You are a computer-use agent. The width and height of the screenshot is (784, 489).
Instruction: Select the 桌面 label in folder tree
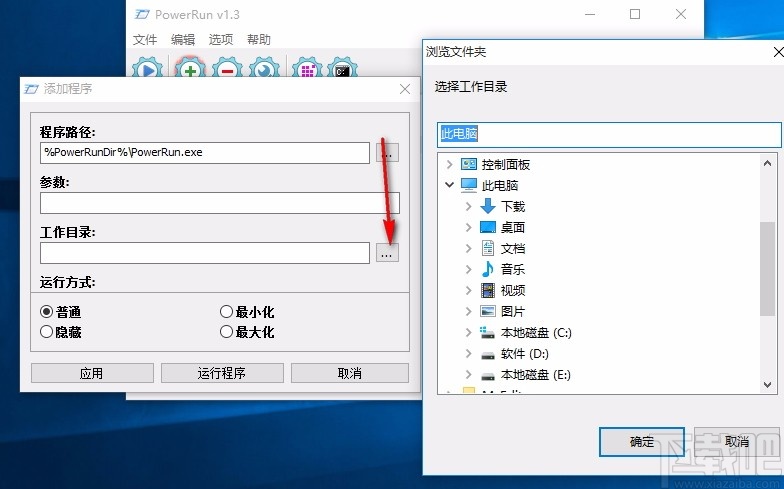click(513, 228)
